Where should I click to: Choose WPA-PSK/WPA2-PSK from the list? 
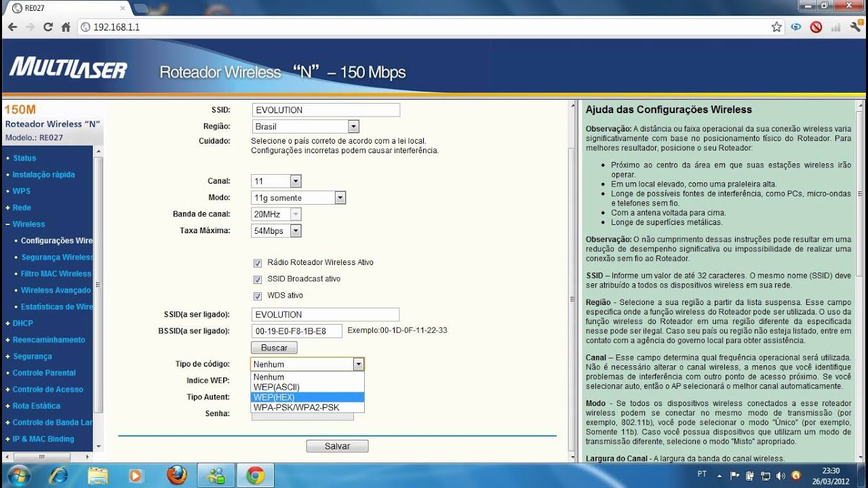(307, 407)
